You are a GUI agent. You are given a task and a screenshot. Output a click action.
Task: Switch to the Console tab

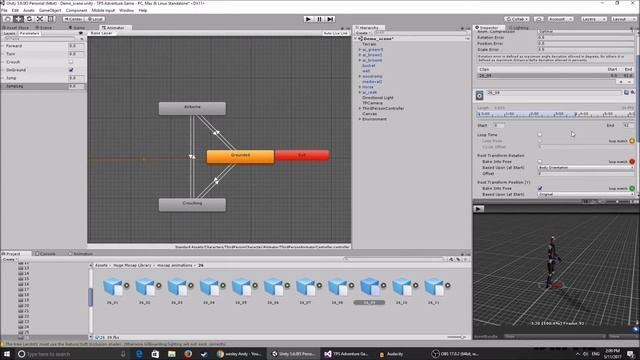[x=45, y=254]
